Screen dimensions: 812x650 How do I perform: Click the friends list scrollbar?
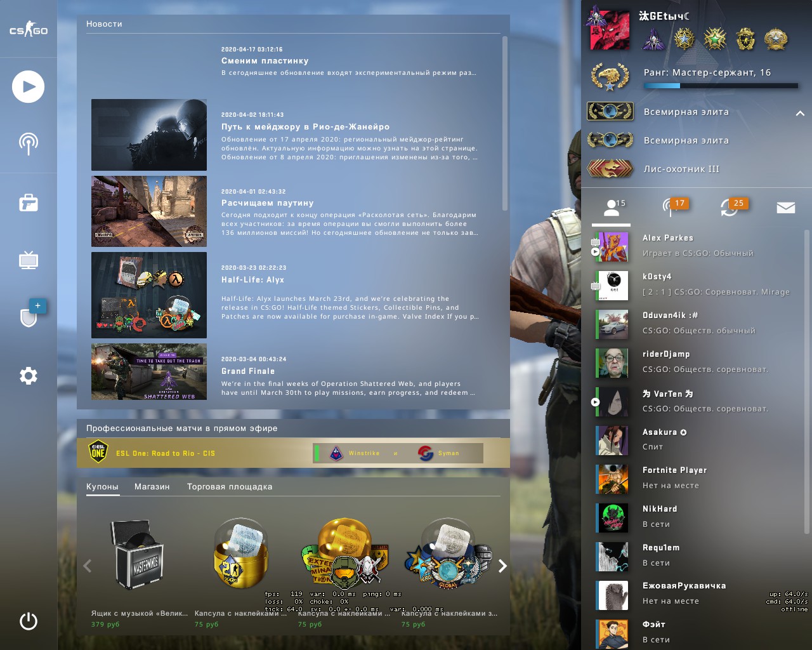coord(808,382)
